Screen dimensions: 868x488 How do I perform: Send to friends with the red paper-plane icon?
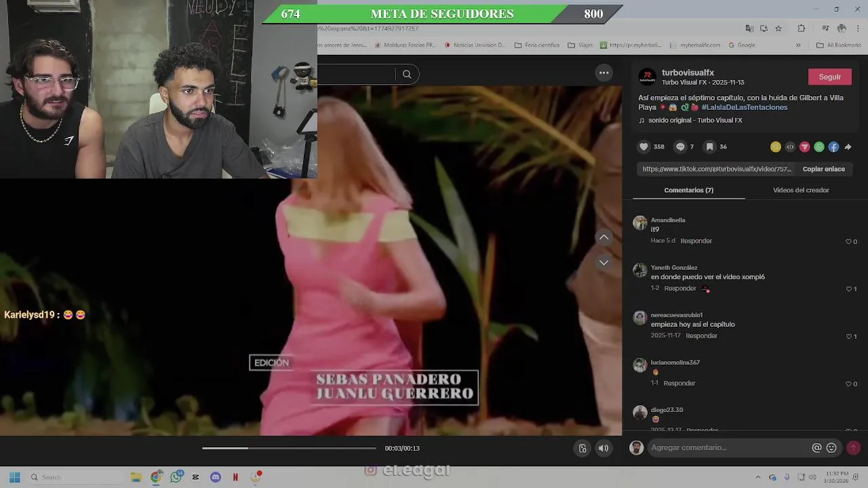(805, 146)
